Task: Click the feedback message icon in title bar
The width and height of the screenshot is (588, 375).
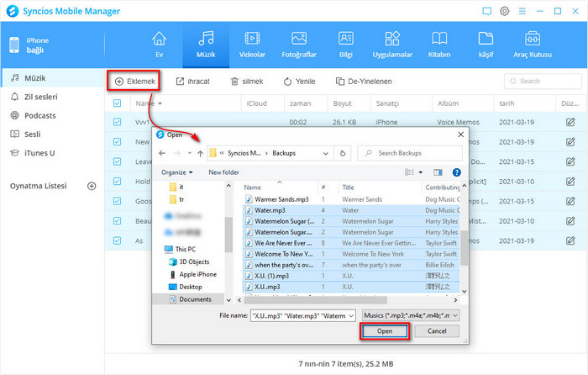Action: coord(486,11)
